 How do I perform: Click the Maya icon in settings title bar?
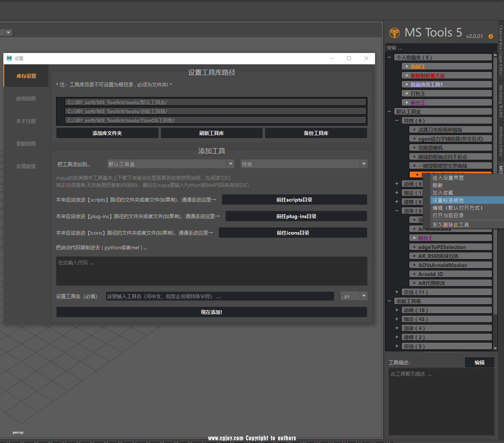pos(9,58)
